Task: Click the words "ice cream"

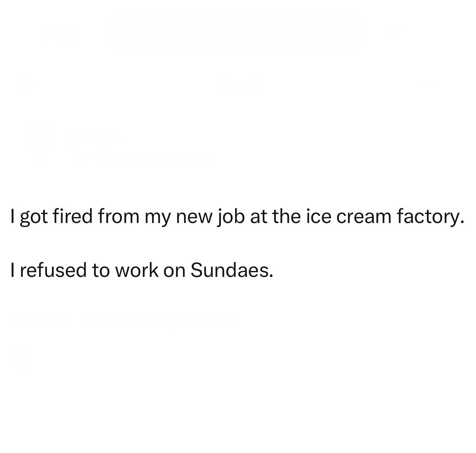Action: [348, 216]
